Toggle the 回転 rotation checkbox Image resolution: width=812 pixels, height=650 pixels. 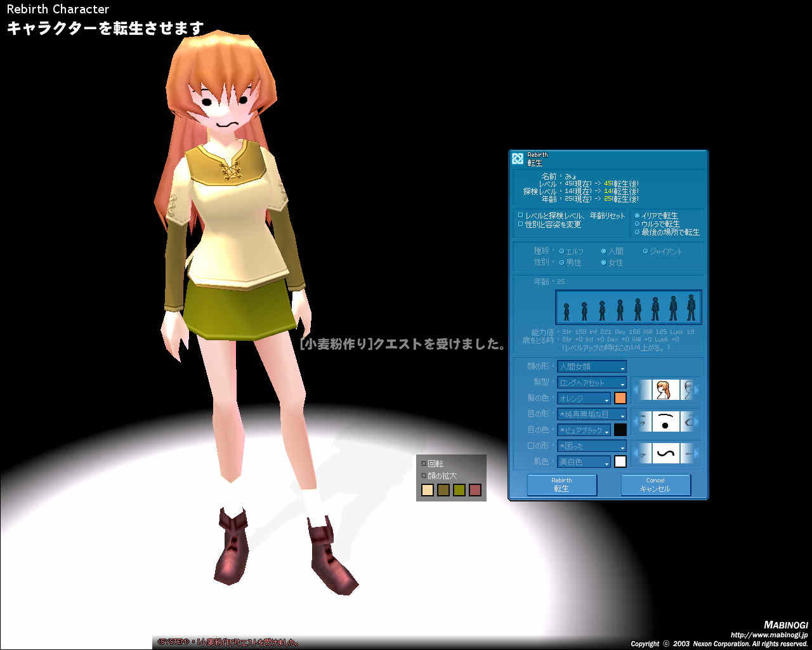pyautogui.click(x=424, y=464)
